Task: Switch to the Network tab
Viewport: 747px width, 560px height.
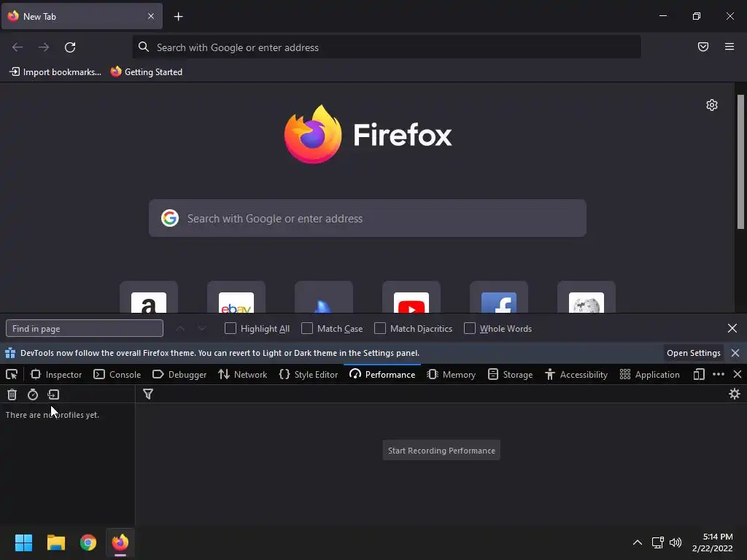Action: pyautogui.click(x=243, y=375)
